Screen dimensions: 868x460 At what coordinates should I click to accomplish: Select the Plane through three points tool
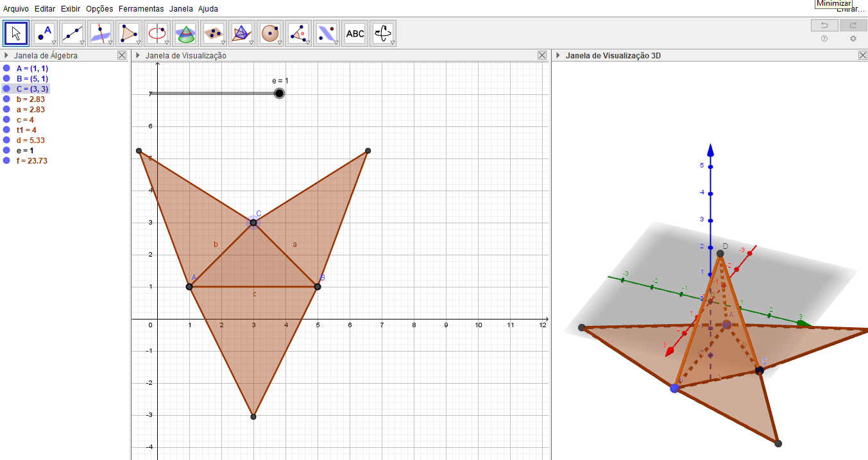214,33
